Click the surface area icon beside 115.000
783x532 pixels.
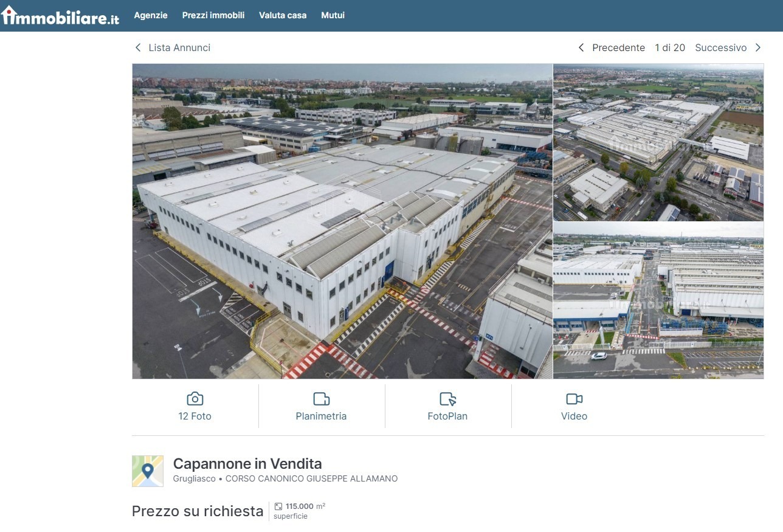[278, 506]
